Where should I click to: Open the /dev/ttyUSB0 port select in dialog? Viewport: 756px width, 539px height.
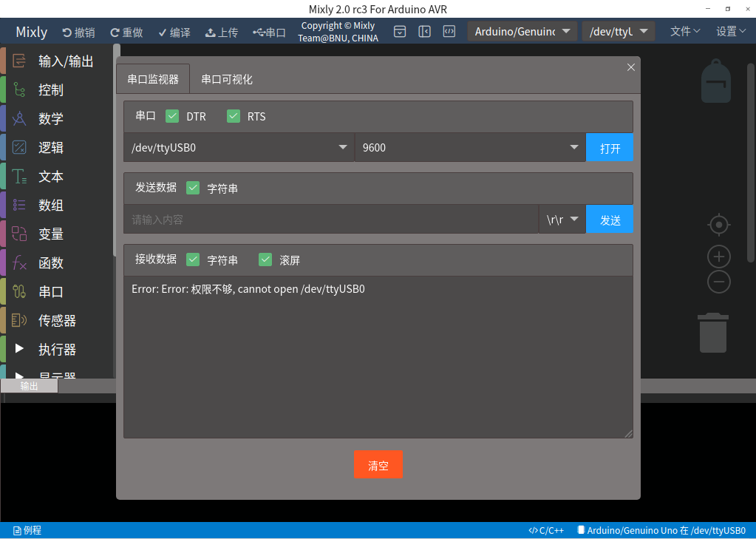coord(239,148)
